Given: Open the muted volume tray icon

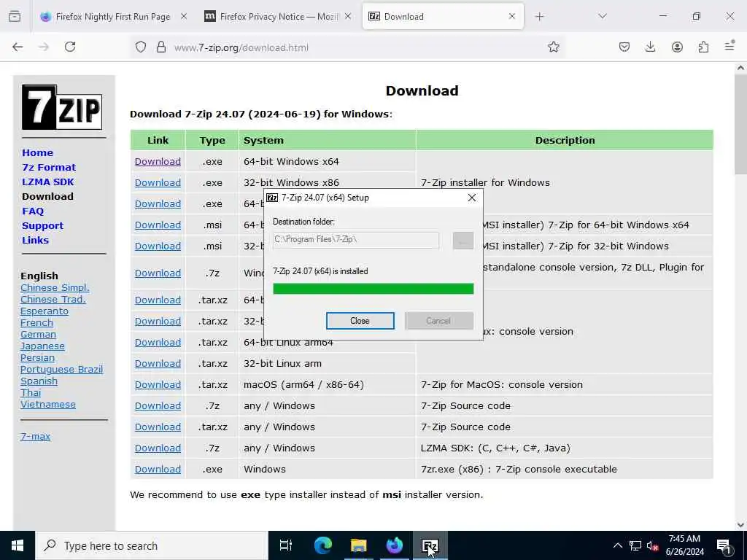Looking at the screenshot, I should 652,545.
